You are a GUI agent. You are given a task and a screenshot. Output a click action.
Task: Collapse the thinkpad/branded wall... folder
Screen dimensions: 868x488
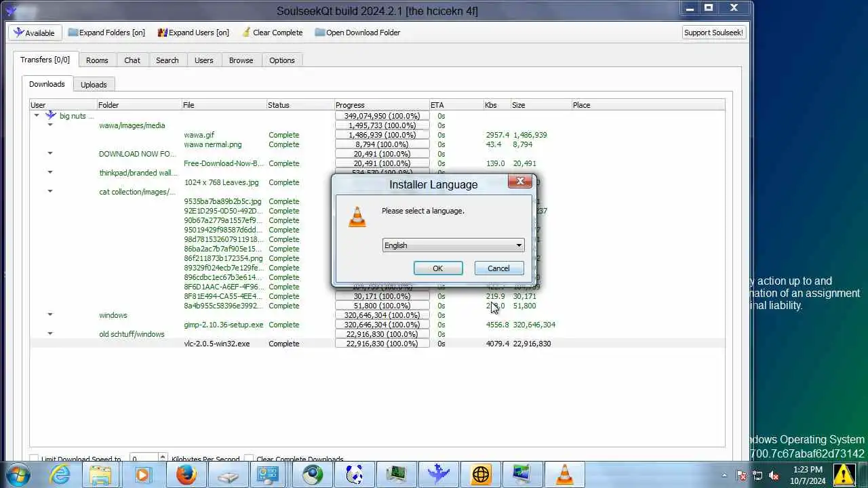click(x=50, y=173)
